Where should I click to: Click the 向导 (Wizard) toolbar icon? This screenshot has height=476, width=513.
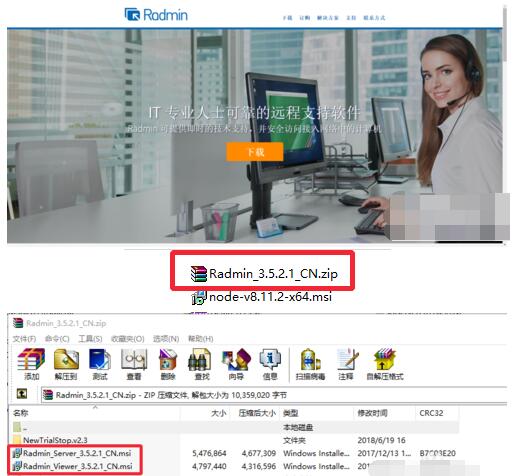(x=236, y=364)
